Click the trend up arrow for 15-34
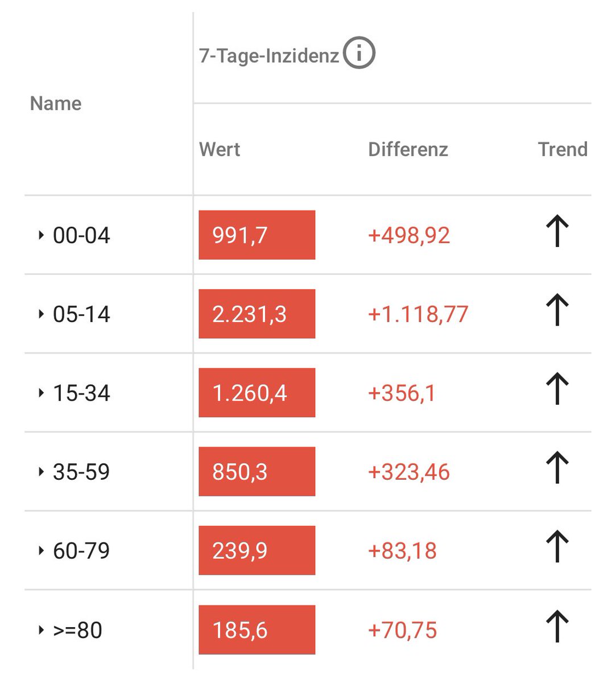616x683 pixels. click(x=557, y=389)
